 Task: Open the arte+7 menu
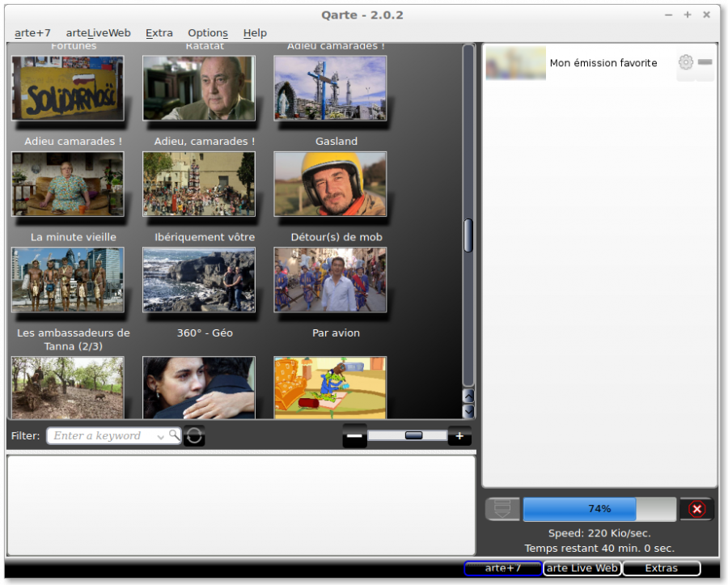coord(32,33)
